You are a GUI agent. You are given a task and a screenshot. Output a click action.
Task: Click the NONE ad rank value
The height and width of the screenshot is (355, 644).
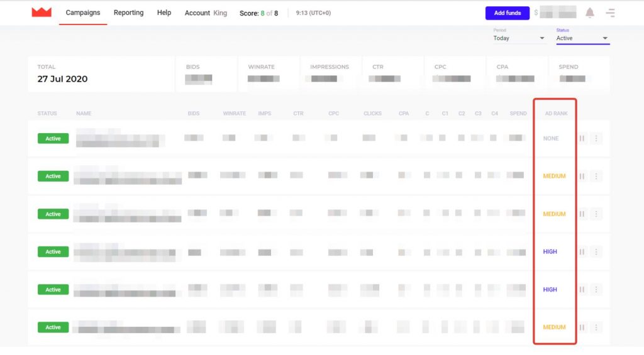[x=551, y=138]
